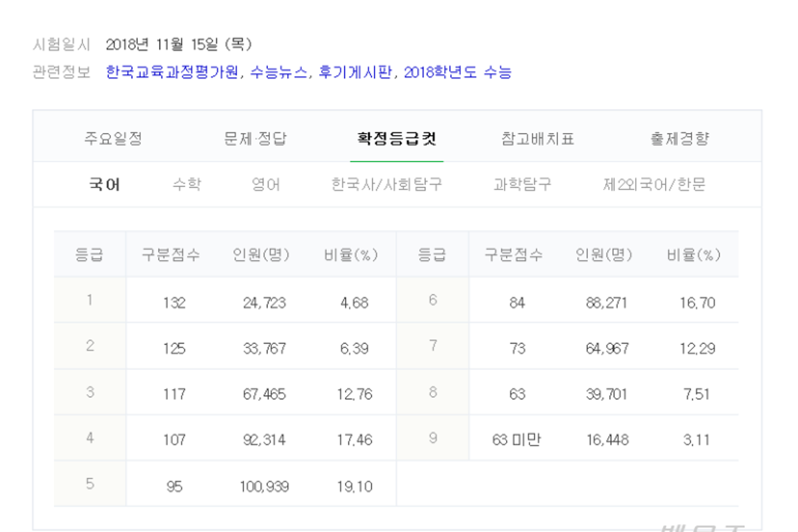Screen dimensions: 798x532
Task: Select the 확정등급컷 tab
Action: point(397,139)
